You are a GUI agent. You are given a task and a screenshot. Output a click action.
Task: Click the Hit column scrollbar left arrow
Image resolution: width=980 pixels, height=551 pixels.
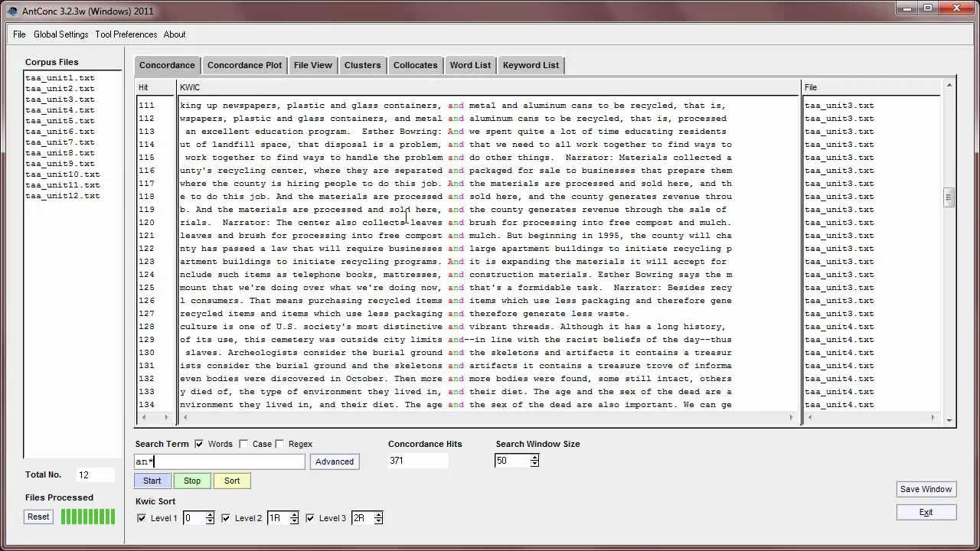click(x=143, y=417)
